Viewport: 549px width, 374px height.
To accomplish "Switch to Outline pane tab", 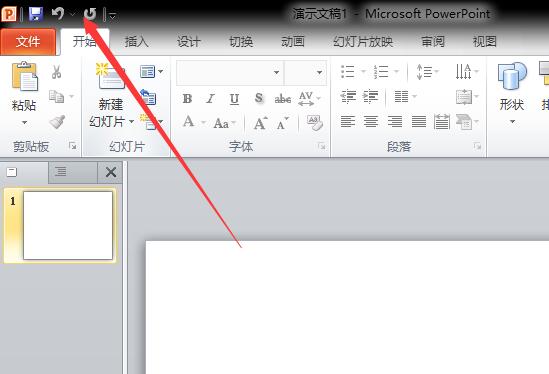I will pyautogui.click(x=72, y=172).
